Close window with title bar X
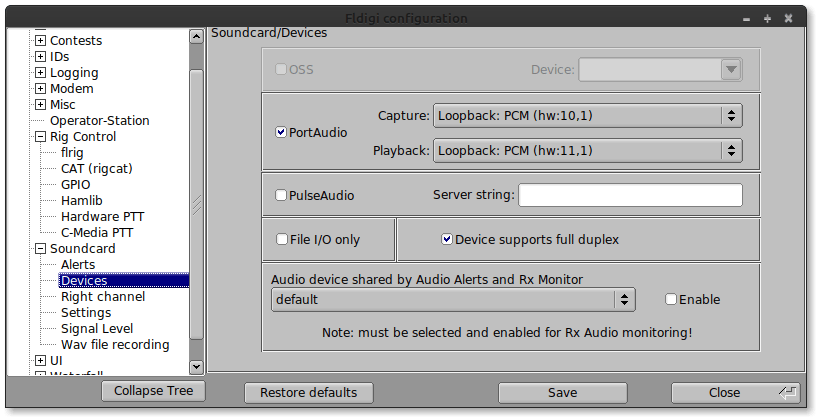The width and height of the screenshot is (816, 417). tap(788, 19)
